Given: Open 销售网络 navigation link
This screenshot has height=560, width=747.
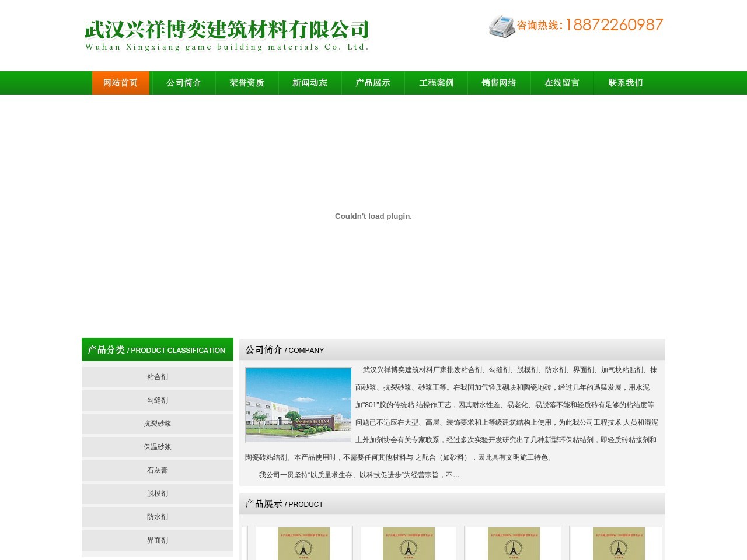Looking at the screenshot, I should [x=499, y=83].
